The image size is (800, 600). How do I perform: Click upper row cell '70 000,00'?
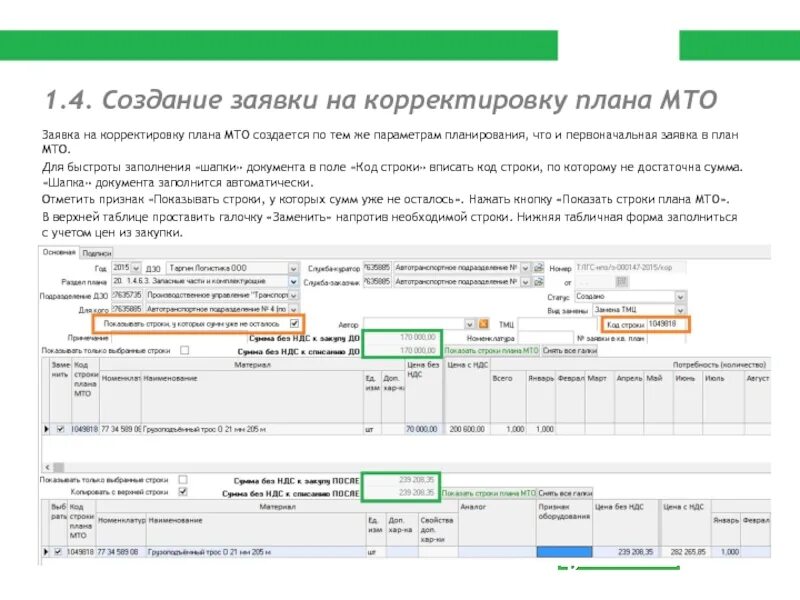click(423, 429)
